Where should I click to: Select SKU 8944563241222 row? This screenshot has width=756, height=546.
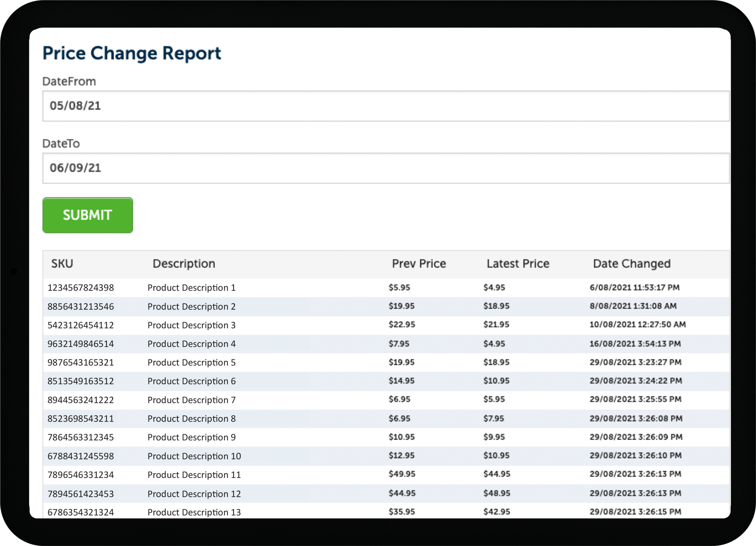386,400
